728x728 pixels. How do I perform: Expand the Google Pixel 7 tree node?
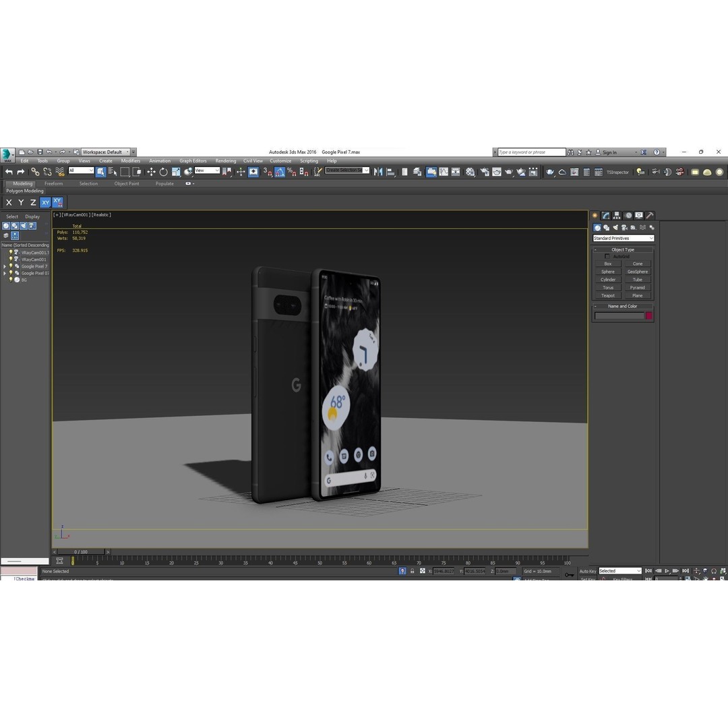(x=5, y=266)
